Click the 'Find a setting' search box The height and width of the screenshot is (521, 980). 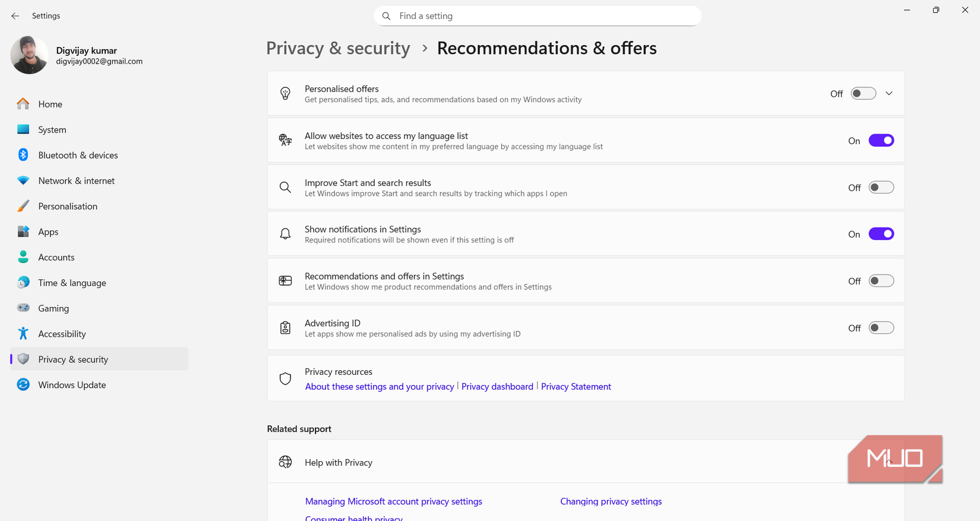click(536, 15)
